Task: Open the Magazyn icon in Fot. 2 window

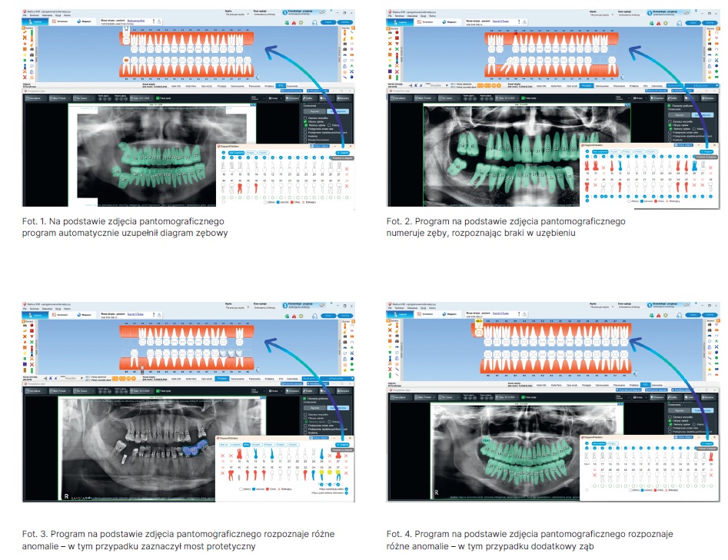Action: [450, 23]
